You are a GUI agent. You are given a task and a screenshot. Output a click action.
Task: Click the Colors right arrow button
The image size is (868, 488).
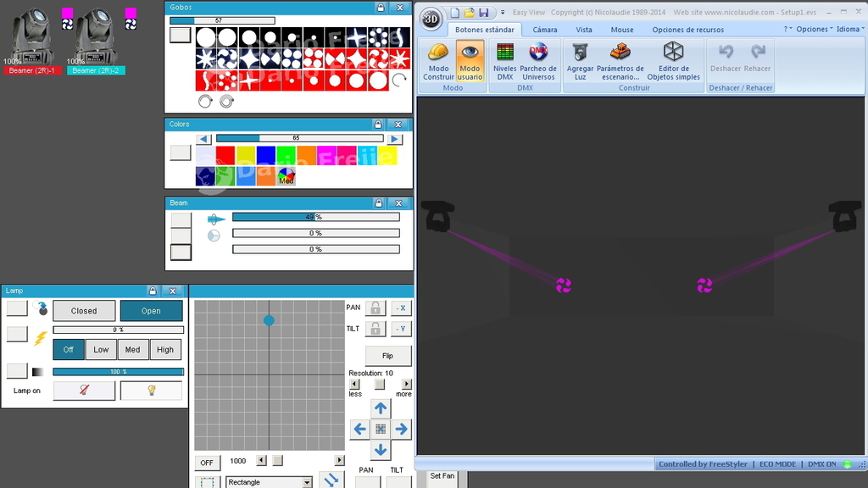[x=394, y=139]
